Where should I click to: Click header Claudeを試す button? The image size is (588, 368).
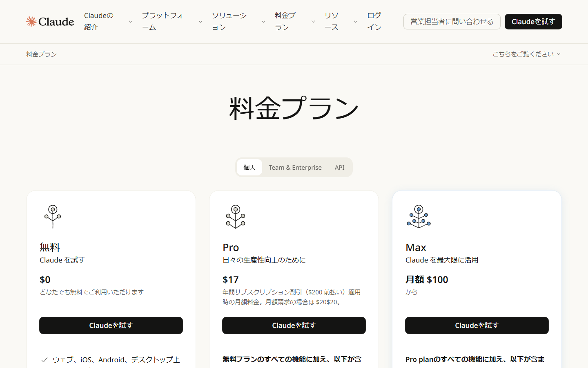coord(533,22)
